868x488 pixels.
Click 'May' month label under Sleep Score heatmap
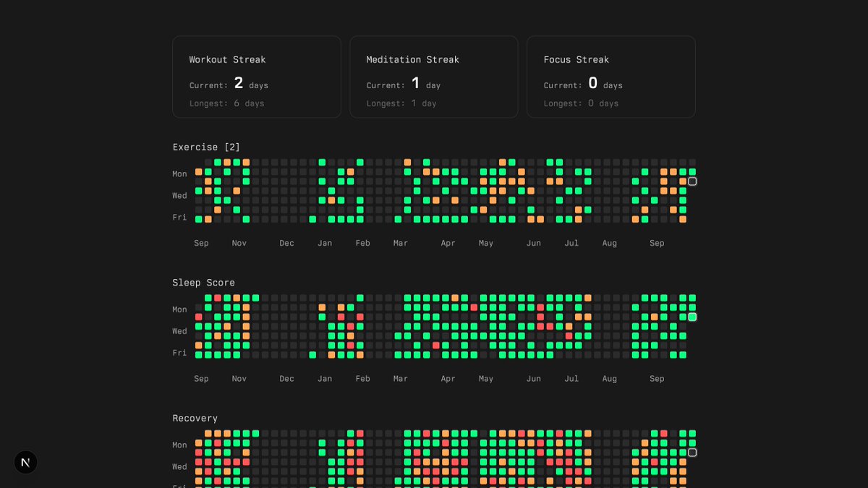tap(486, 378)
